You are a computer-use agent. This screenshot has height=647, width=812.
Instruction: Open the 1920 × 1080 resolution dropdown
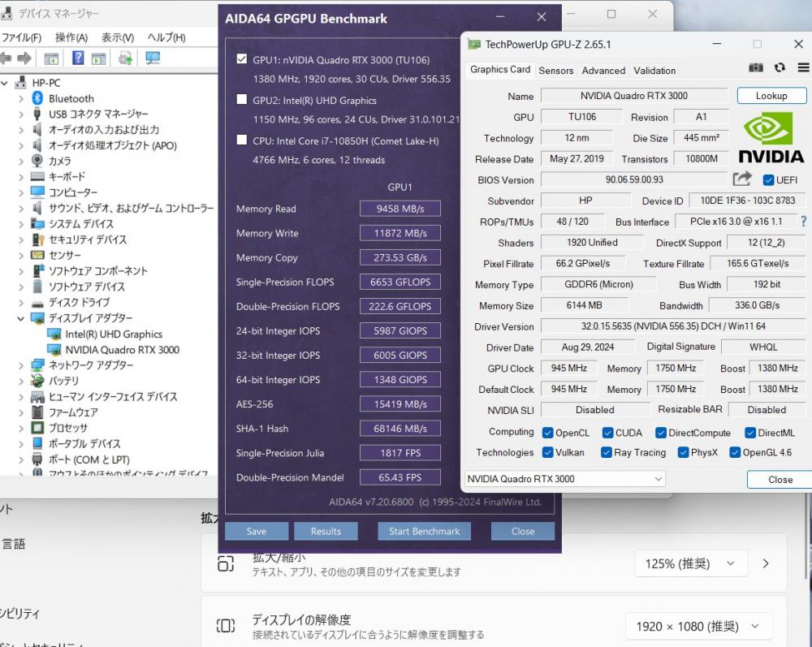click(699, 626)
